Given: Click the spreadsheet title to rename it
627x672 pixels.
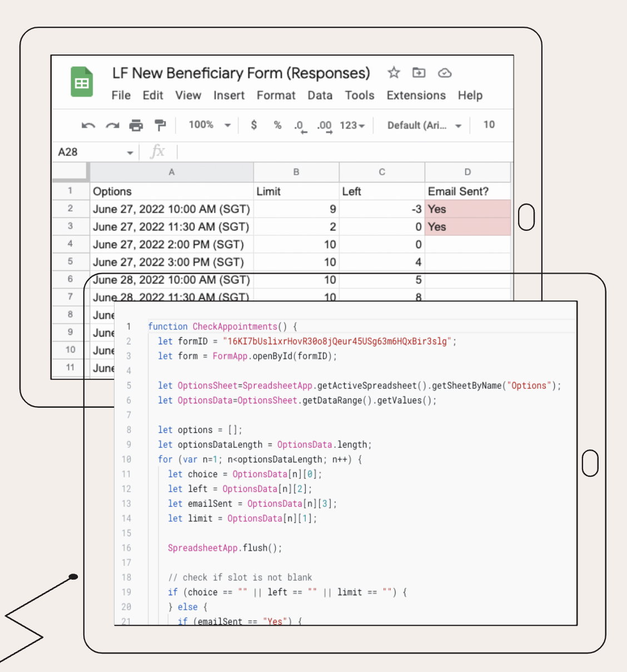Looking at the screenshot, I should 241,73.
